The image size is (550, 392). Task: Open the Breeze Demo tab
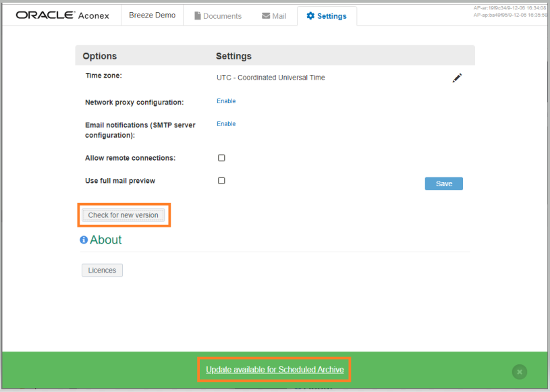[153, 15]
